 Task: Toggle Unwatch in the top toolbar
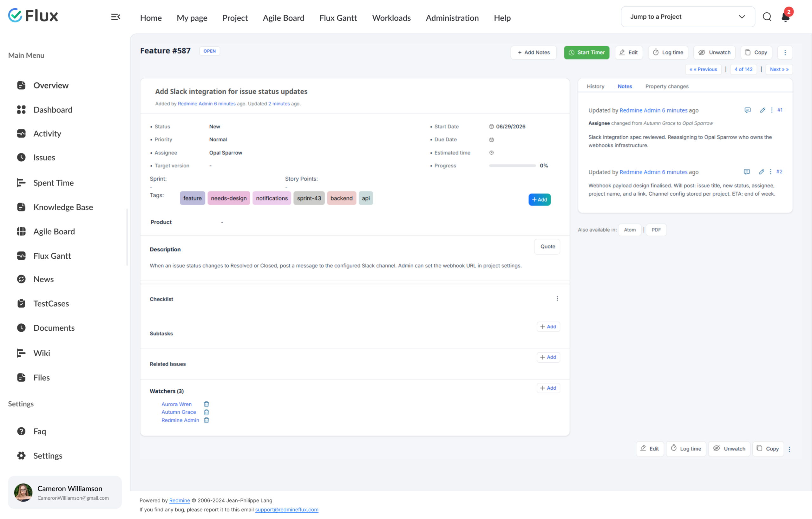(714, 52)
